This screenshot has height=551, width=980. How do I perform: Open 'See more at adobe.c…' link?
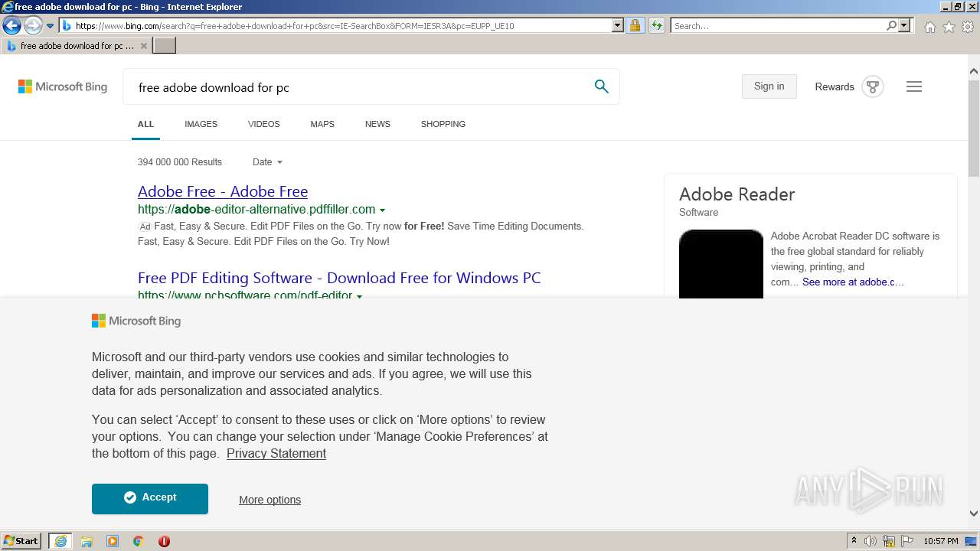853,282
